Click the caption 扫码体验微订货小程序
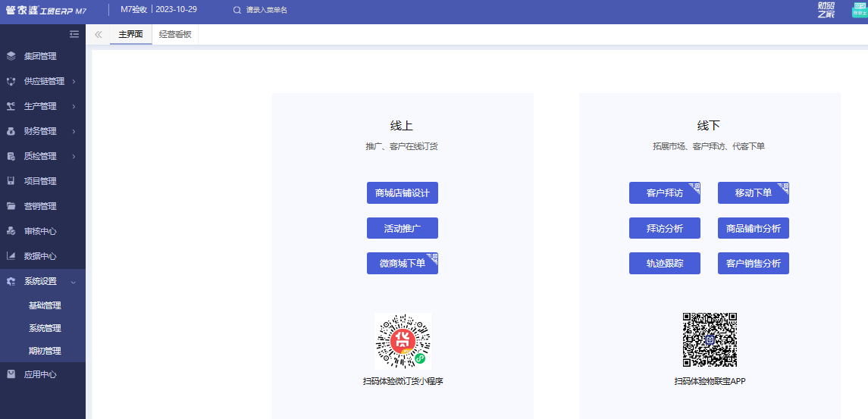868x419 pixels. pyautogui.click(x=403, y=381)
